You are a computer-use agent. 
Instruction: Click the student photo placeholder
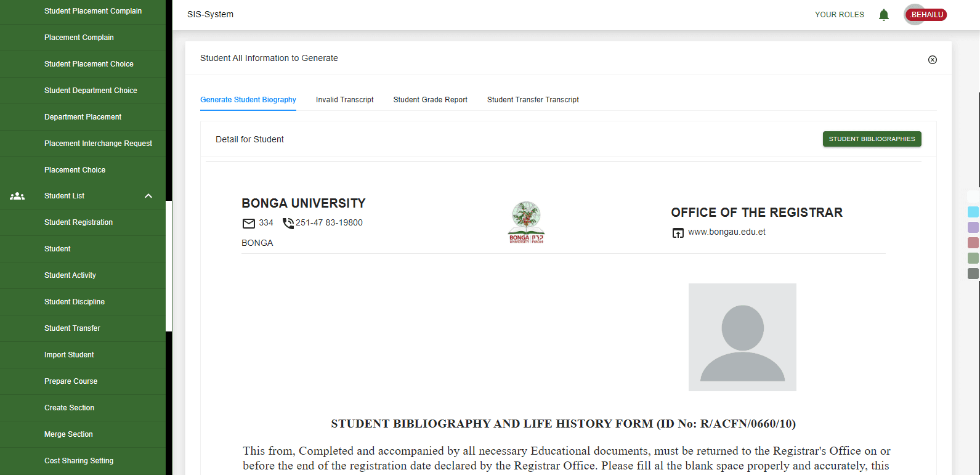point(742,337)
